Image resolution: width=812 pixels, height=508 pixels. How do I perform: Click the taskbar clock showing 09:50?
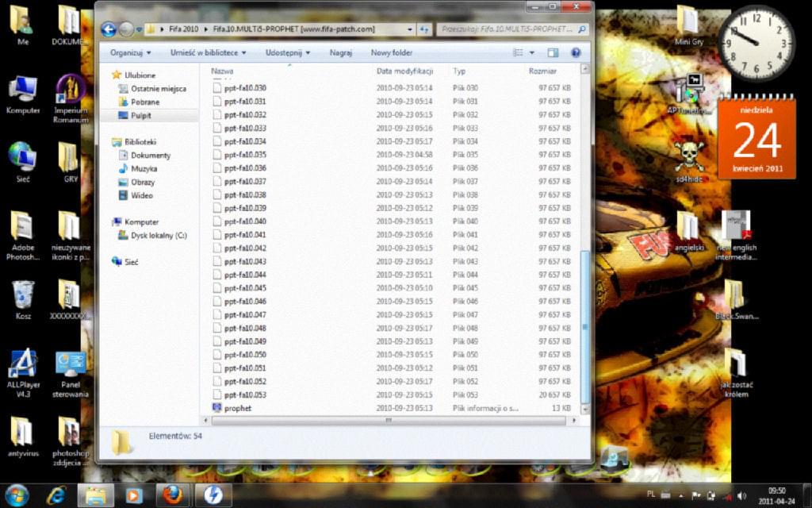click(x=777, y=495)
